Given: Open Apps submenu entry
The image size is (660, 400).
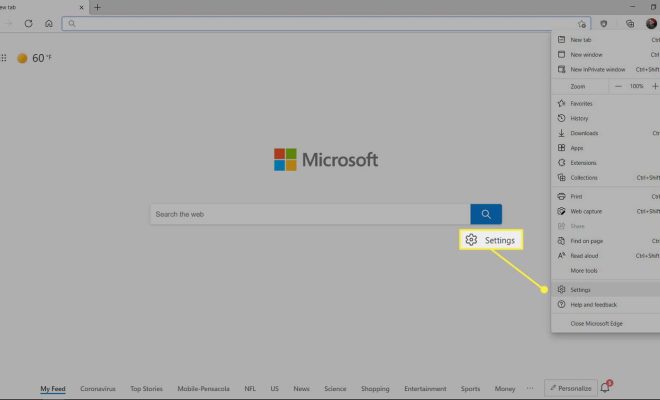Looking at the screenshot, I should click(x=606, y=148).
